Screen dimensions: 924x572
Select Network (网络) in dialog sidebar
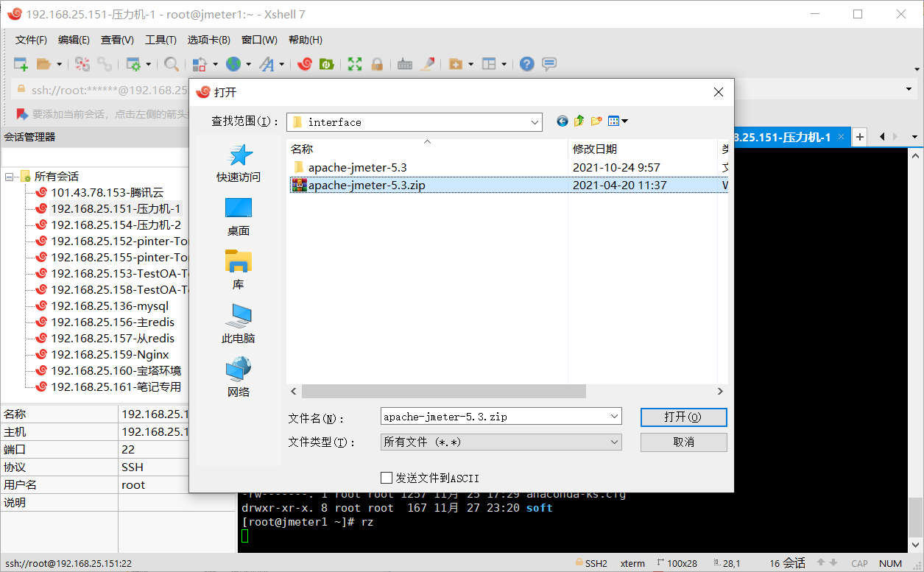(239, 378)
